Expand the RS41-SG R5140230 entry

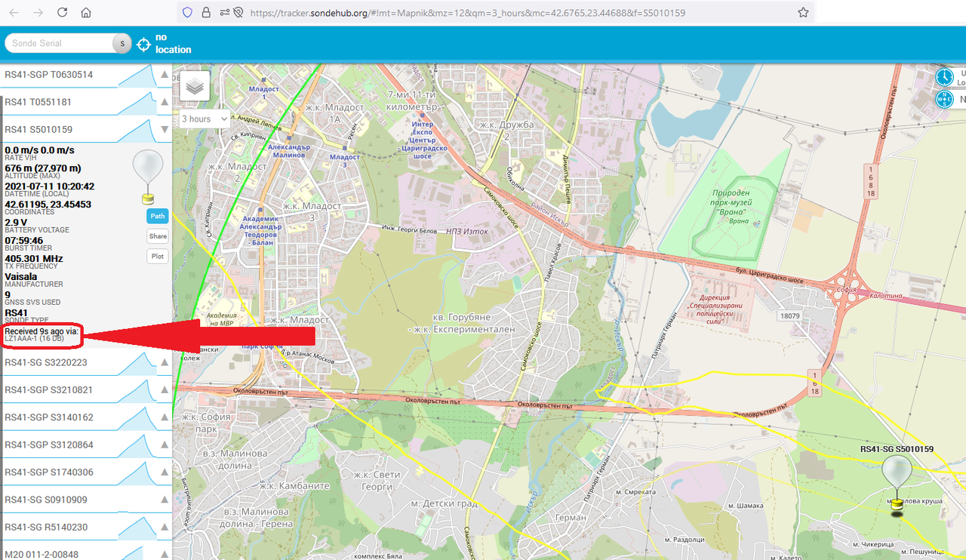pyautogui.click(x=164, y=527)
